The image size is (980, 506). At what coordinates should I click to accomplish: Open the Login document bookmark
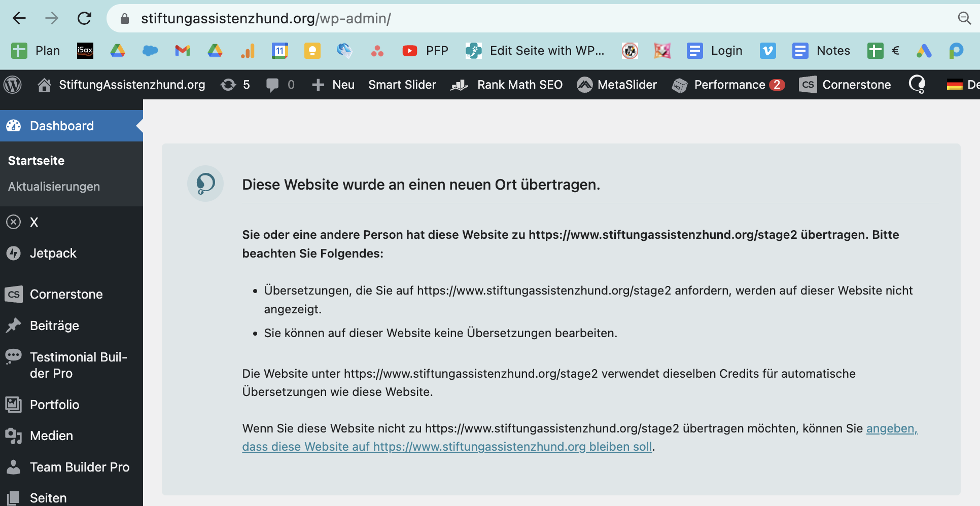click(x=714, y=51)
